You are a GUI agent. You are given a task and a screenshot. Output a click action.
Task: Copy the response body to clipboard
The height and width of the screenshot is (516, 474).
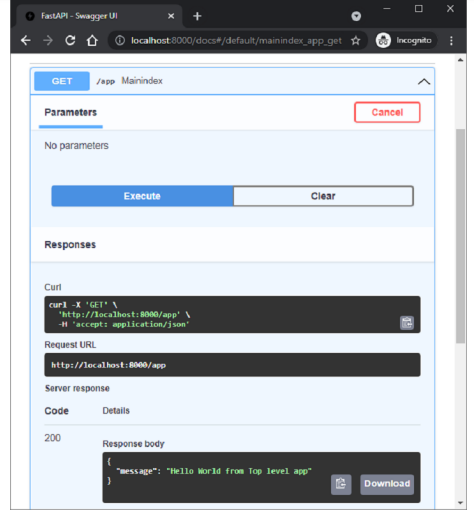tap(341, 484)
